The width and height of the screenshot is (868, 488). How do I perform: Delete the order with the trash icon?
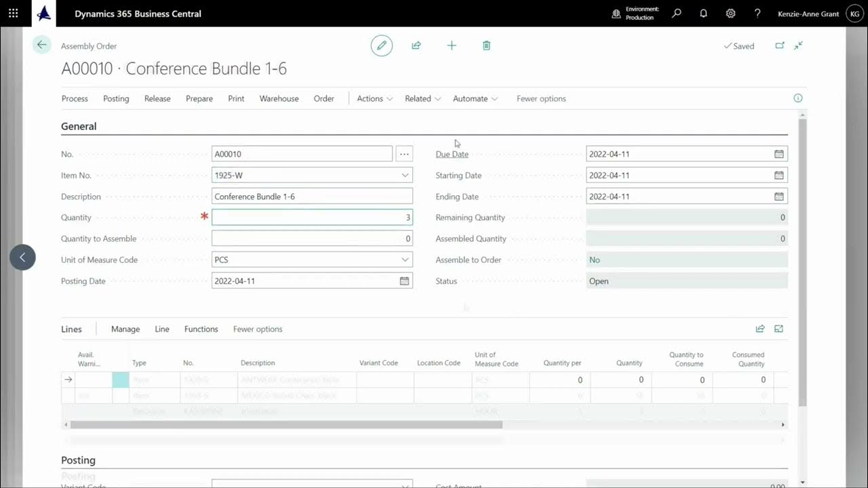(486, 45)
